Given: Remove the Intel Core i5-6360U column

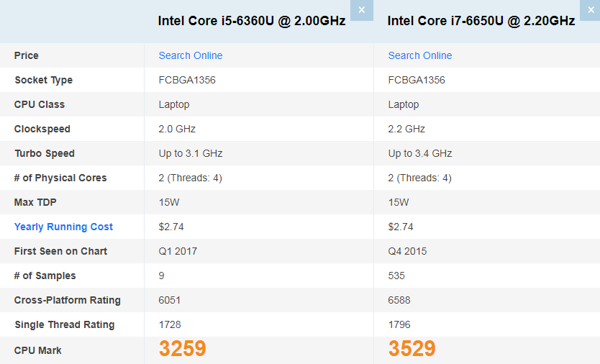Looking at the screenshot, I should [x=361, y=10].
